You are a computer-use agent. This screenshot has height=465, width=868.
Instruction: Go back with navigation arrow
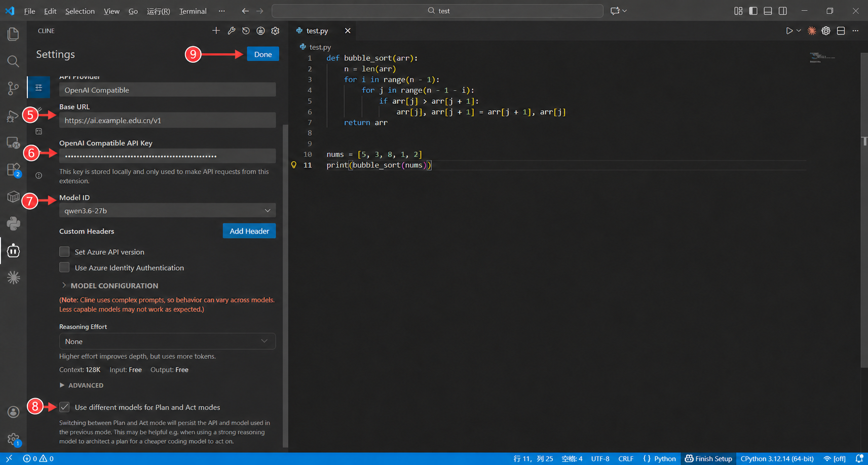tap(245, 11)
